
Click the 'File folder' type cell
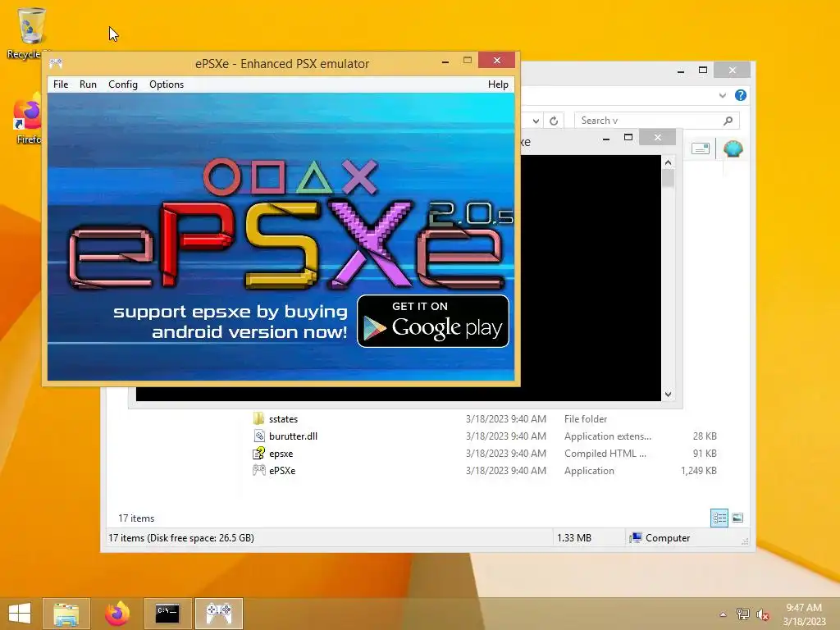click(x=586, y=419)
